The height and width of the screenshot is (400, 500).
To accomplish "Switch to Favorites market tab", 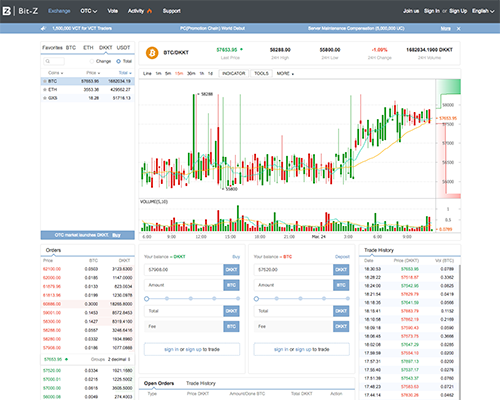I will coord(52,48).
